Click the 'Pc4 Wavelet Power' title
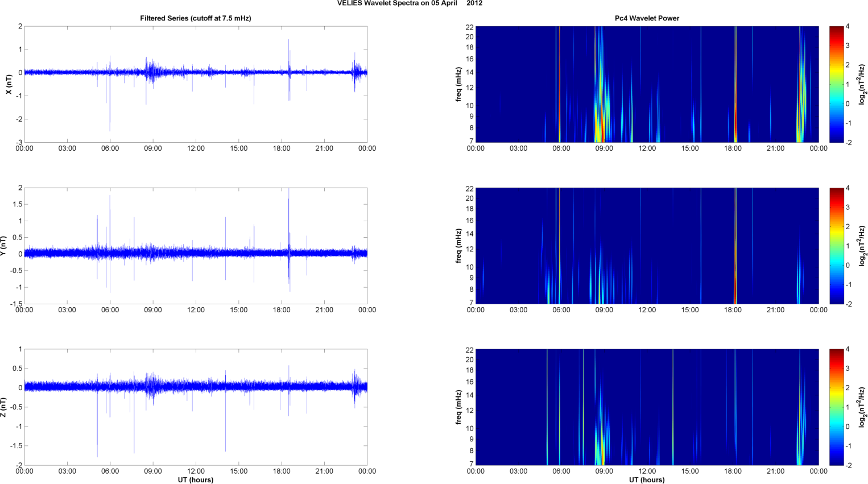Viewport: 868px width, 484px height. click(647, 18)
